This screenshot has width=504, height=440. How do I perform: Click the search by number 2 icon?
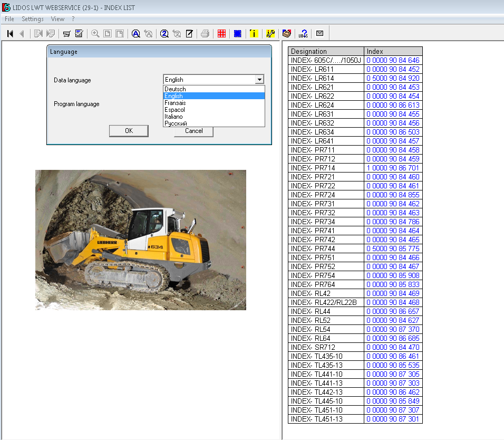point(163,33)
